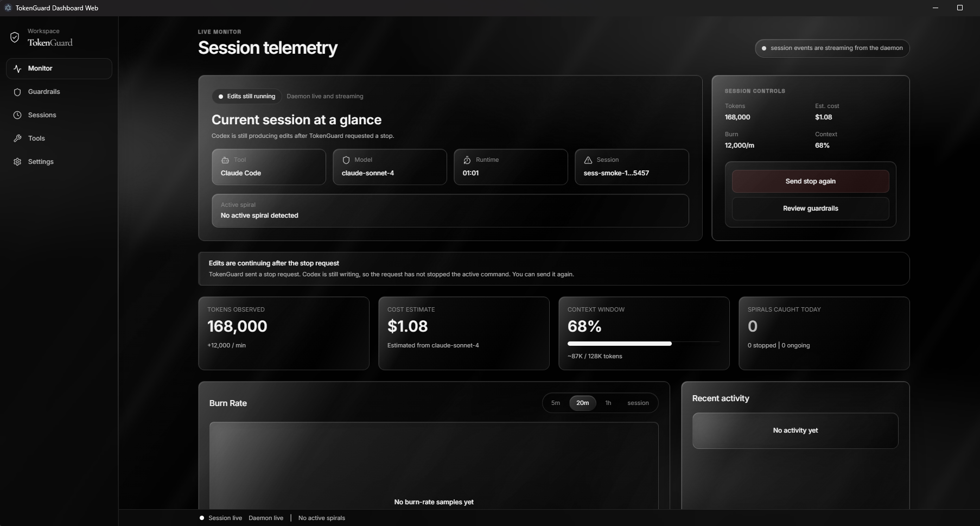Click the Tools wrench icon
Screen dimensions: 980x526
click(17, 138)
